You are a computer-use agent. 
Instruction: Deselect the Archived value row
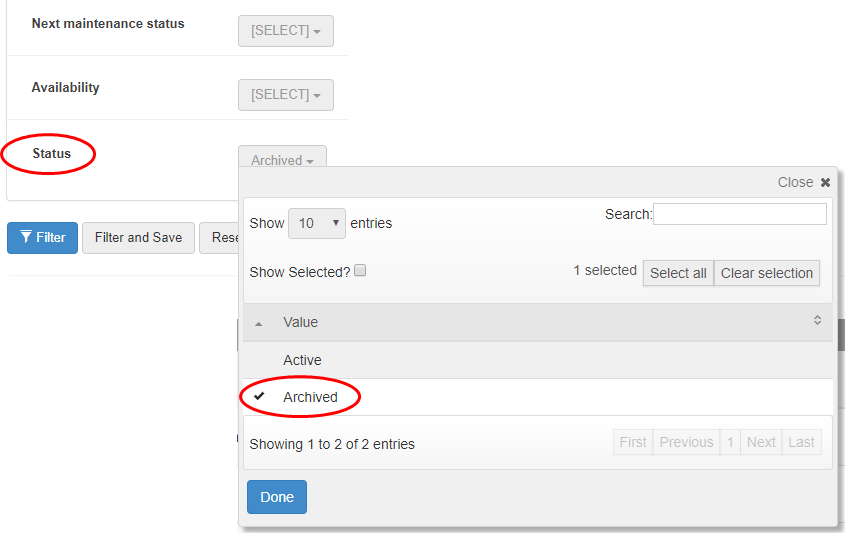click(311, 397)
